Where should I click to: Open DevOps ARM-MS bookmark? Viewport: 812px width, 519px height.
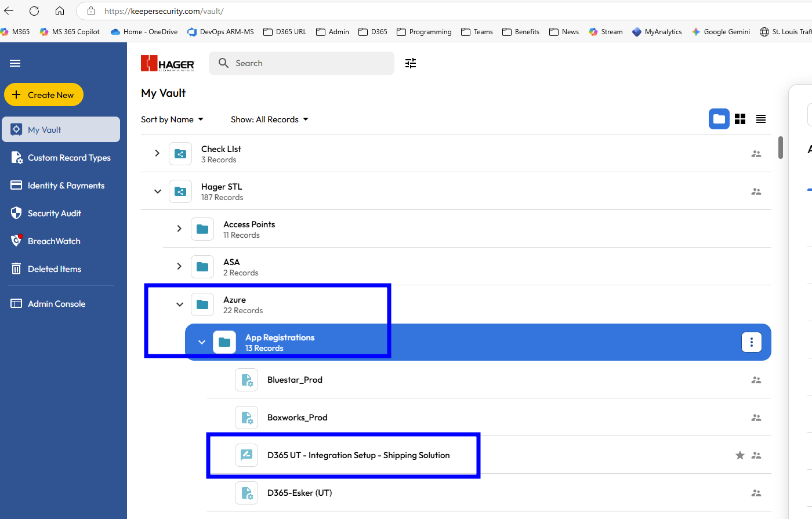[220, 32]
